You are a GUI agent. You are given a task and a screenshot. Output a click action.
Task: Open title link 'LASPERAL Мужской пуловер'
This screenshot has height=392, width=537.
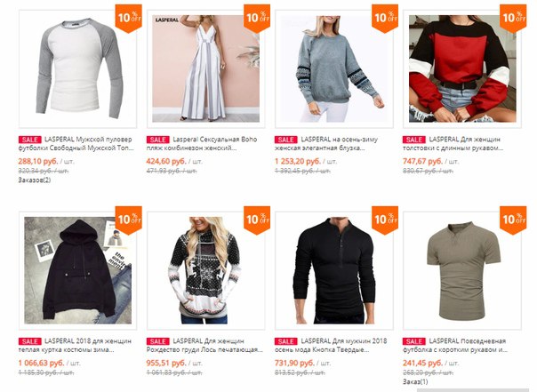coord(88,140)
